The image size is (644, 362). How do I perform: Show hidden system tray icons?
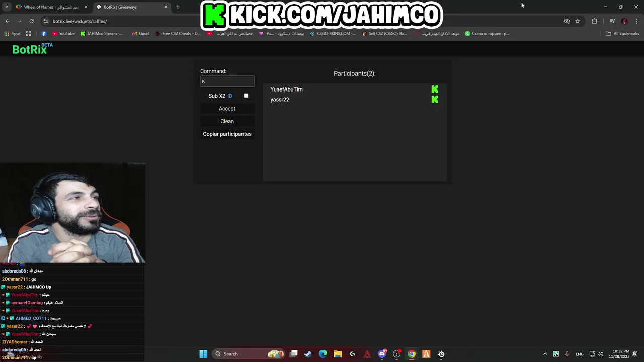click(545, 354)
